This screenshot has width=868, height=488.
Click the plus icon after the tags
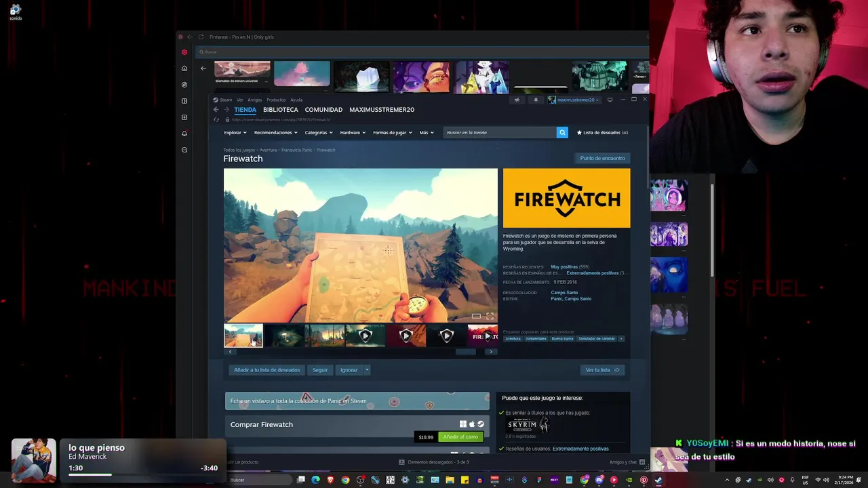[x=621, y=339]
